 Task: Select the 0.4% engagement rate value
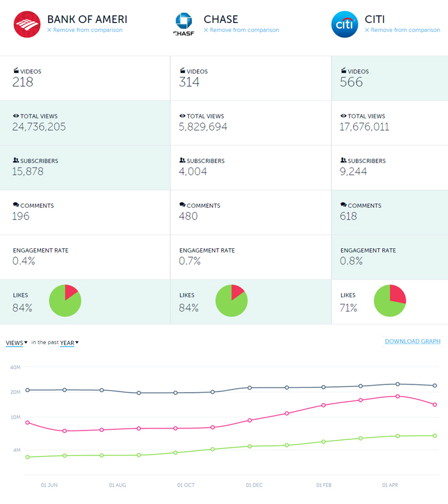click(x=24, y=261)
